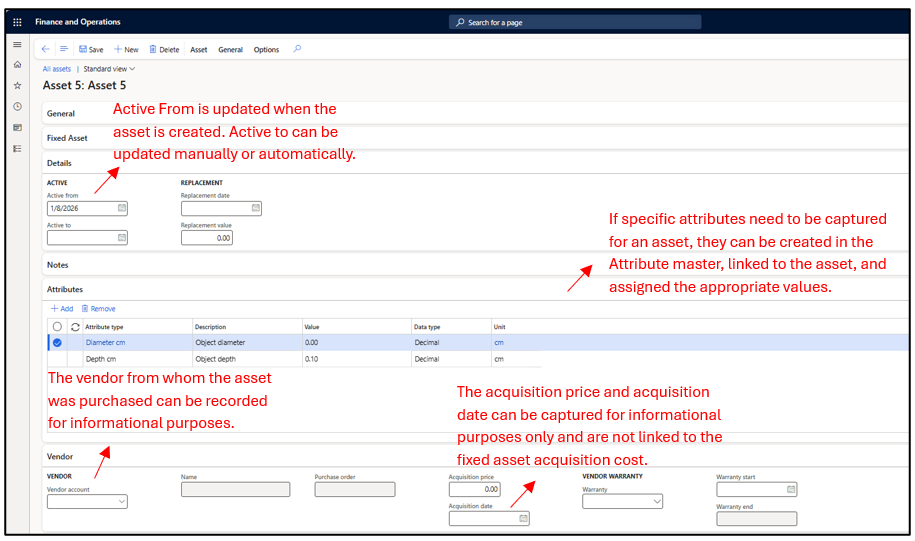Expand the hamburger navigation pane
The image size is (915, 541).
coord(18,44)
